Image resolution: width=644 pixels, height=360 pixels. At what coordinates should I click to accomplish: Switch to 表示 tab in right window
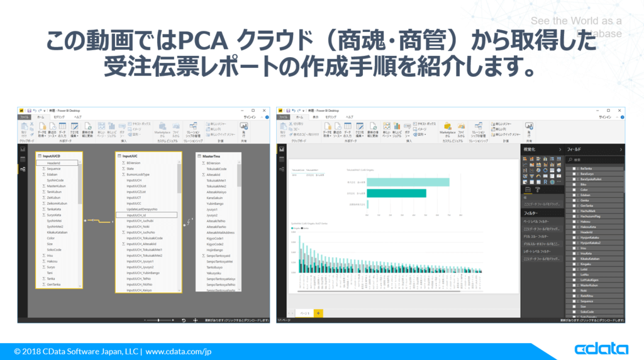tap(316, 117)
